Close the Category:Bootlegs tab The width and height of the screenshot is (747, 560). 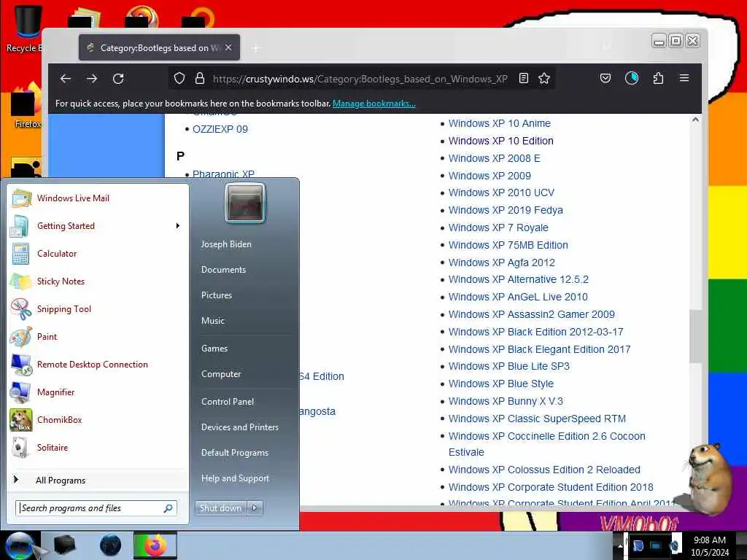228,47
